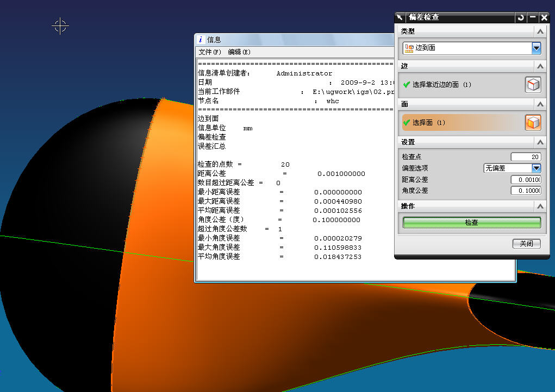Click the 检查点 input field showing 20
555x392 pixels.
tap(526, 156)
